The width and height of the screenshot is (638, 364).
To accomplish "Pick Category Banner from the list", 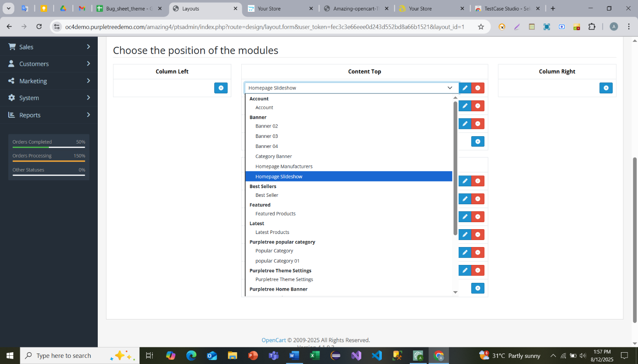I will (x=349, y=156).
